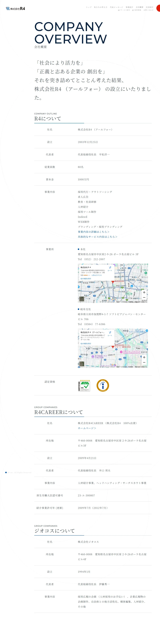
Task: Click the EQA ISO 27001 certified badge
Action: point(84,385)
